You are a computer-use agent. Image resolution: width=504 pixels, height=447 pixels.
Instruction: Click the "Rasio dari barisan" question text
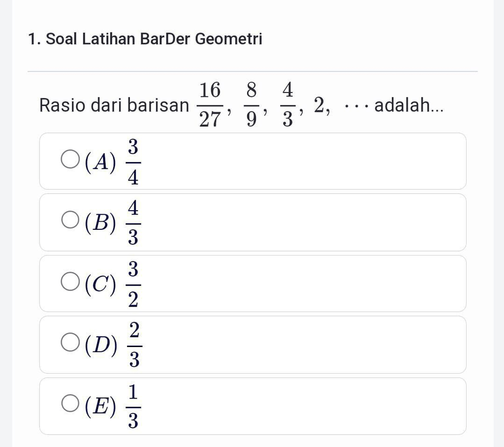coord(114,105)
